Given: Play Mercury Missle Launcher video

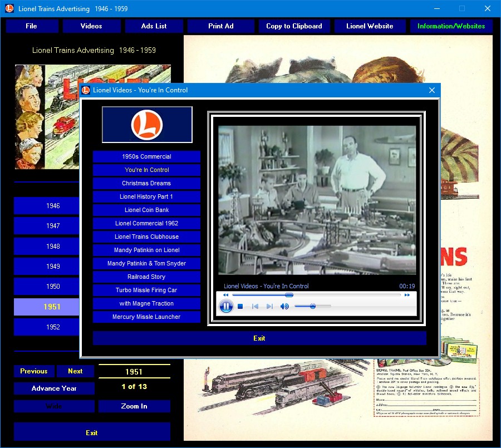Looking at the screenshot, I should pos(146,317).
